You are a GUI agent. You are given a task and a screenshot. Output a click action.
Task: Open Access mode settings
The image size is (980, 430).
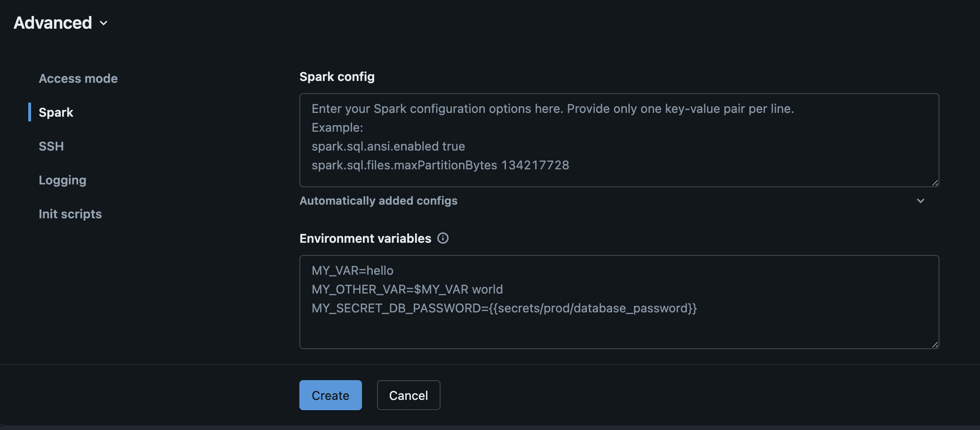pyautogui.click(x=78, y=79)
